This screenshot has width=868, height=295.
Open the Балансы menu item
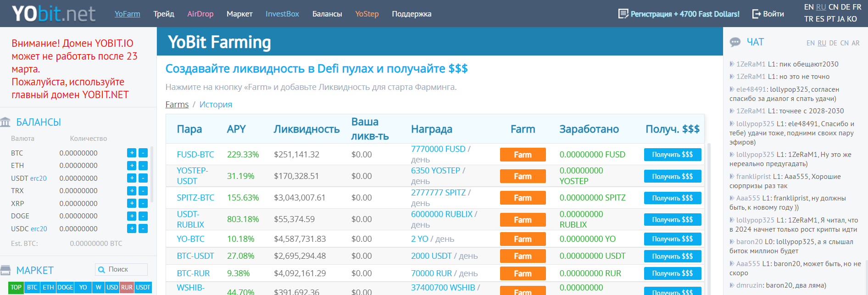327,14
